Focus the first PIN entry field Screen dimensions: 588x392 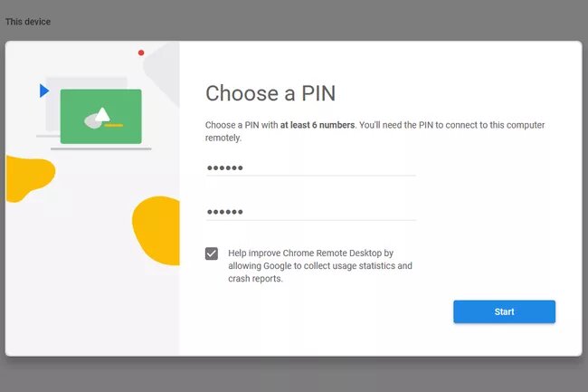(310, 167)
